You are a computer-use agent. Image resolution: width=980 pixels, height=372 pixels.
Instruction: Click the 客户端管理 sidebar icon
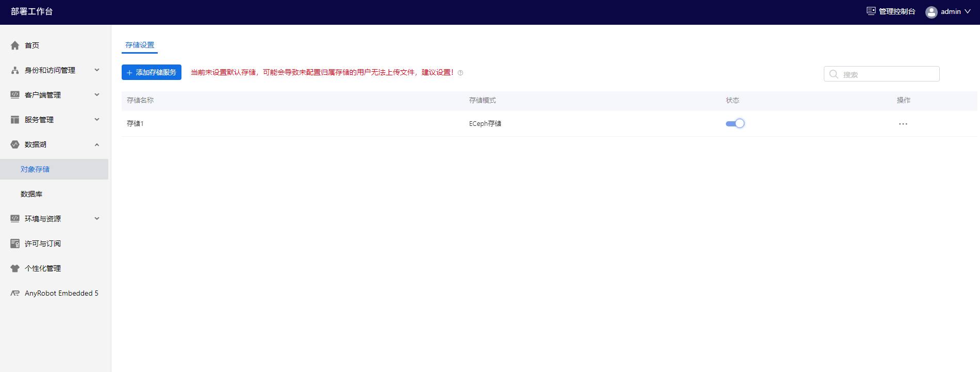(15, 95)
